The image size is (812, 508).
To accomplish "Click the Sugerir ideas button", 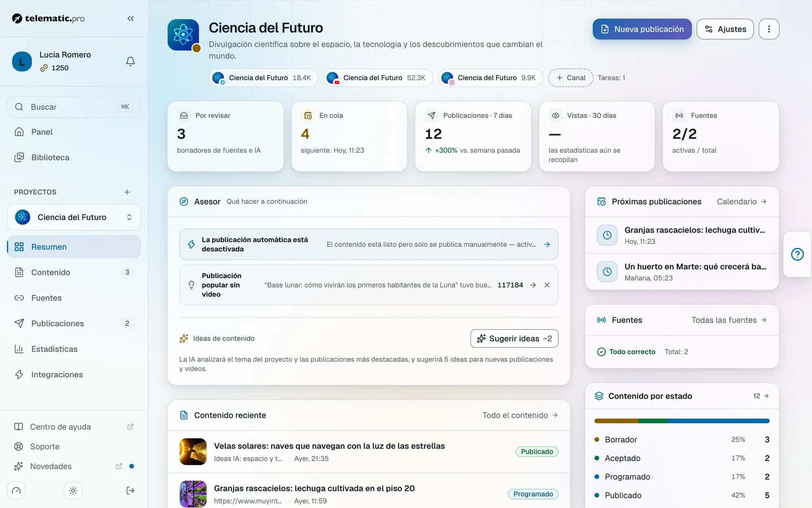I will coord(514,339).
